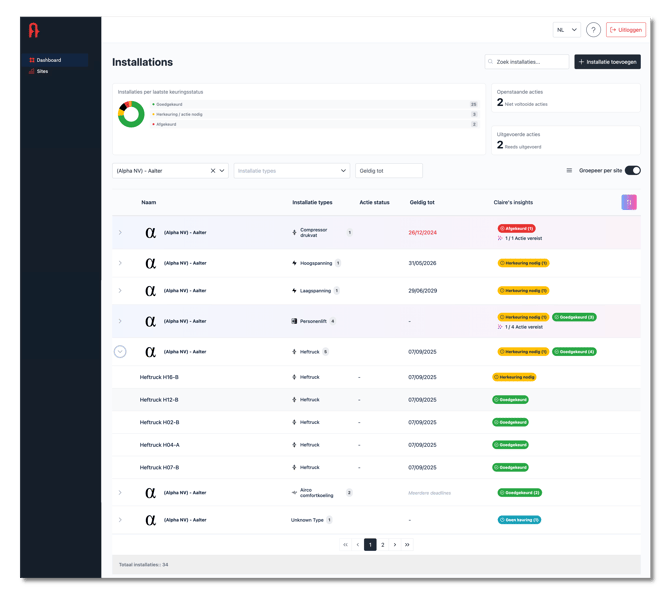Click the purple Claire's insights icon
670x598 pixels.
coord(629,202)
